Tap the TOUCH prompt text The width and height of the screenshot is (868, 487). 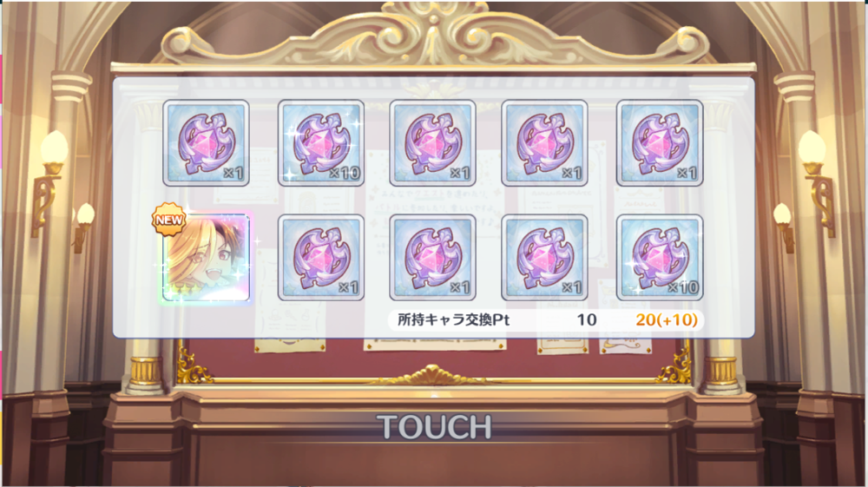[x=435, y=427]
